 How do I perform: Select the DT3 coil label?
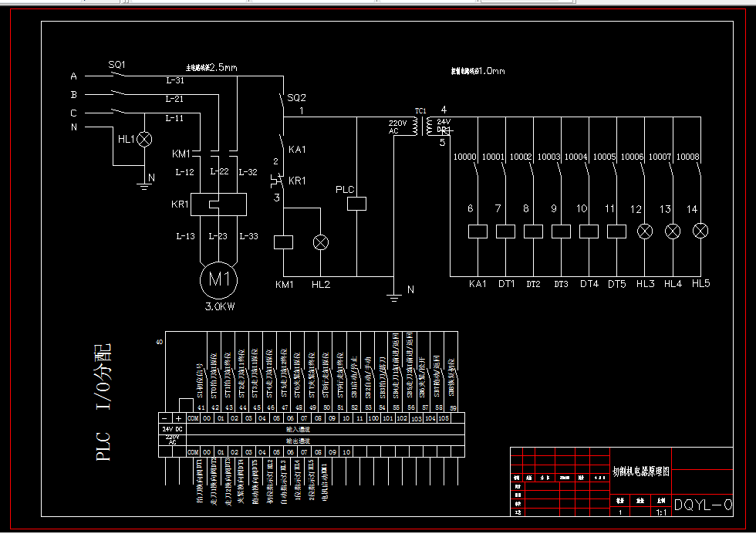coord(562,284)
